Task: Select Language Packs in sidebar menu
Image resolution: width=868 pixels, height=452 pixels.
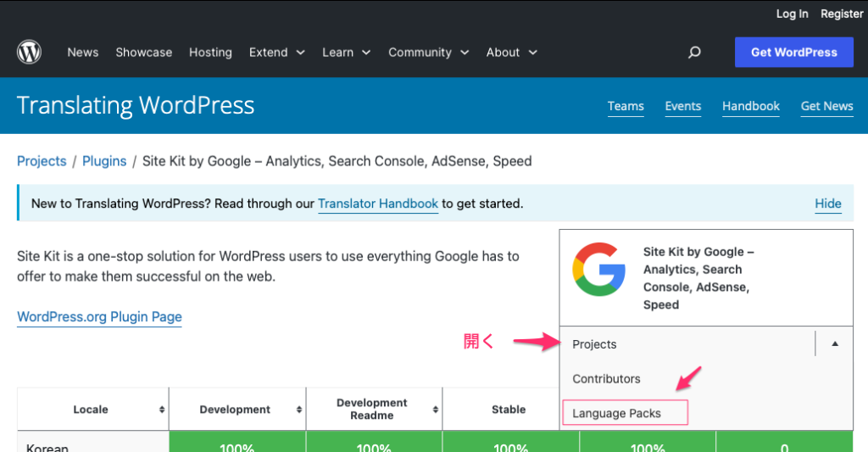Action: point(616,413)
